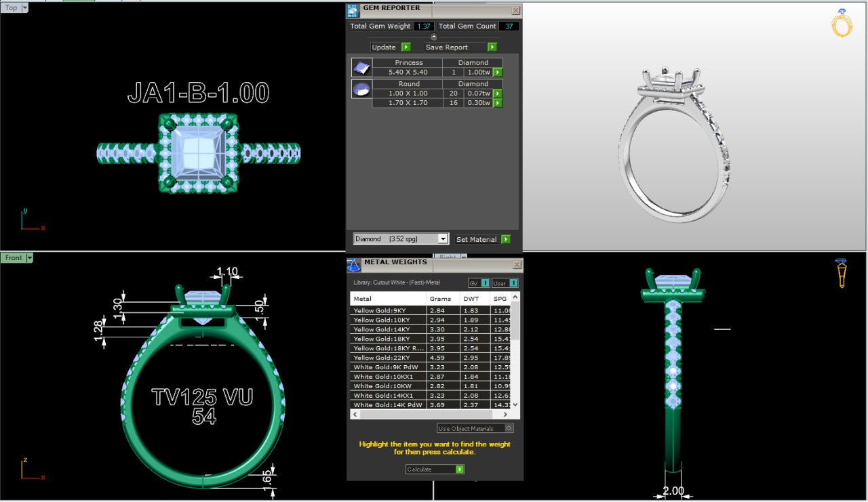868x502 pixels.
Task: Click the 5.40 X 5.40 Princess size cell
Action: click(408, 72)
